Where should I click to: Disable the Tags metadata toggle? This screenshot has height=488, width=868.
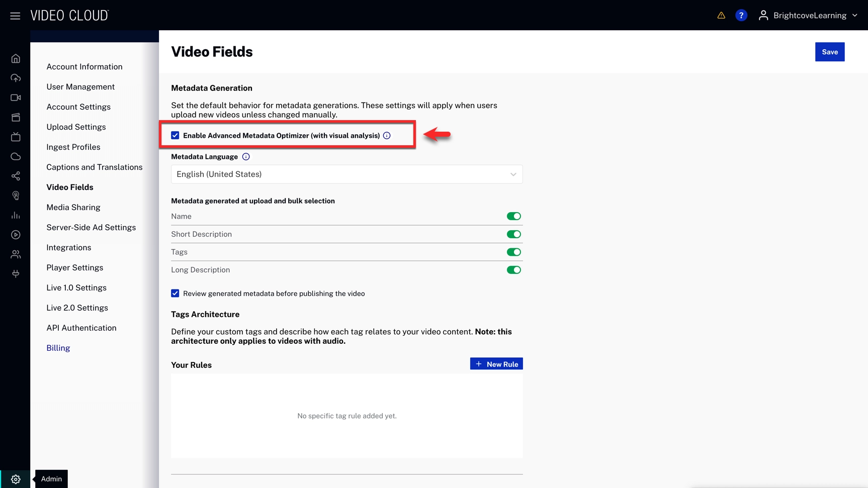point(513,252)
